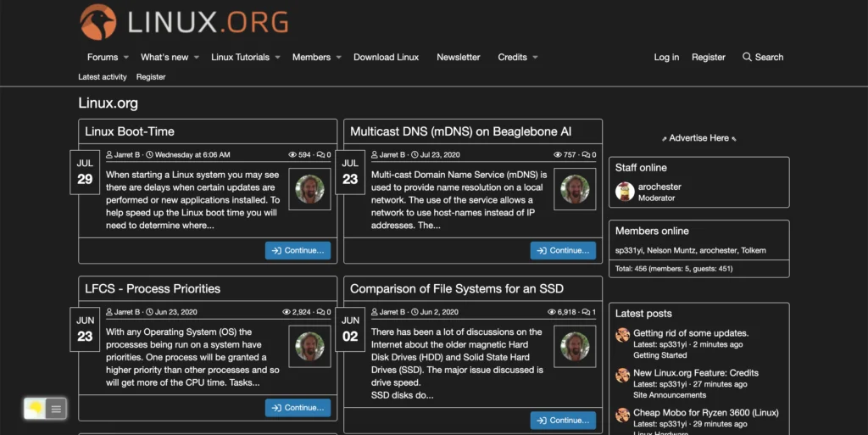Continue reading Multicast DNS article

[563, 251]
